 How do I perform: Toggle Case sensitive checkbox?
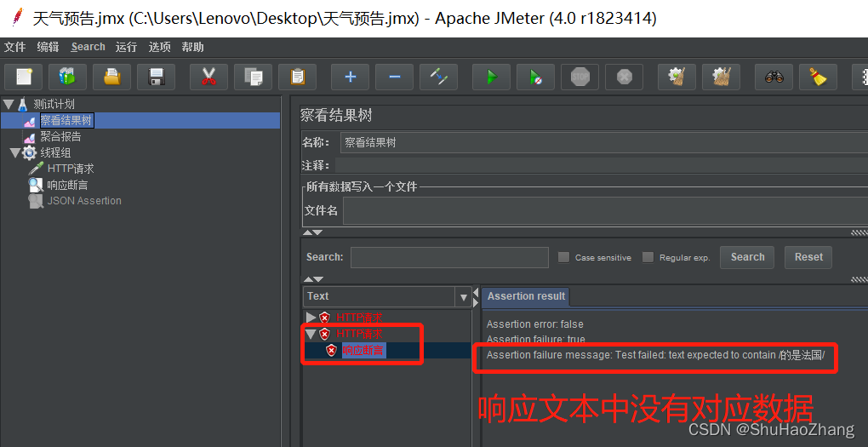tap(563, 257)
